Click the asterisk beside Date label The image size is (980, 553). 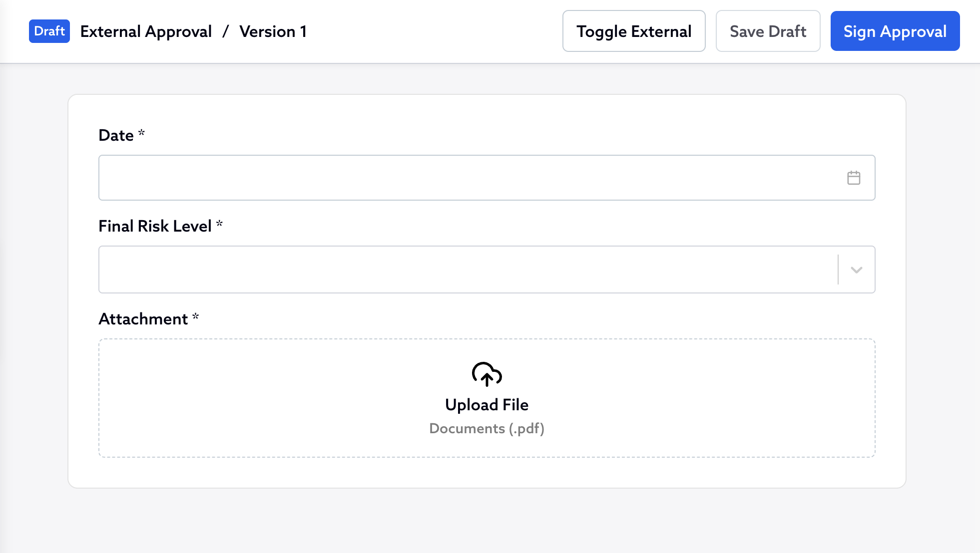click(141, 133)
